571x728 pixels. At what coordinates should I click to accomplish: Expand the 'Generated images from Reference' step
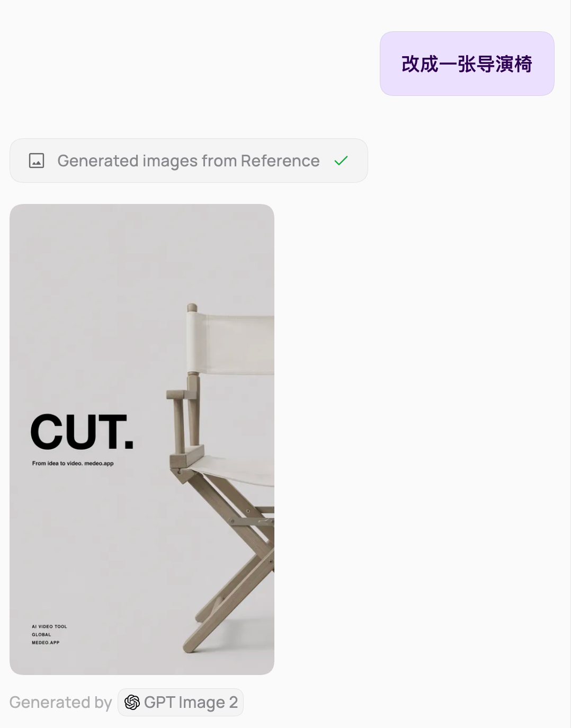coord(189,161)
